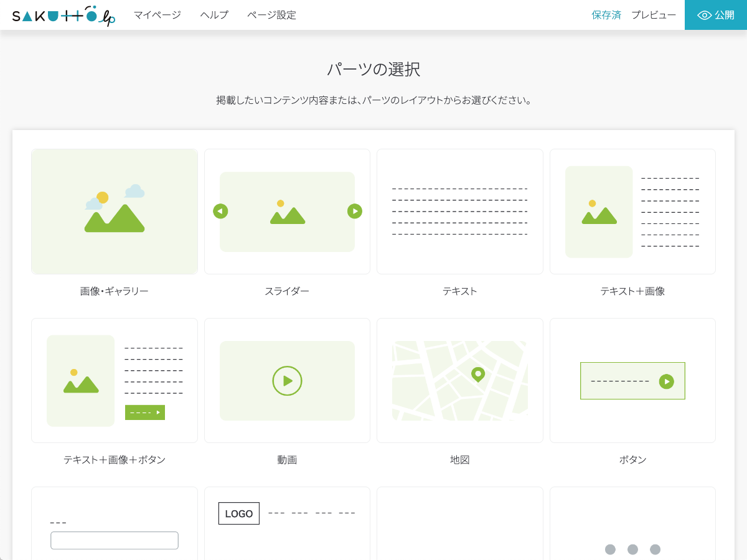Image resolution: width=747 pixels, height=560 pixels.
Task: Click the slider's left arrow icon
Action: 220,212
